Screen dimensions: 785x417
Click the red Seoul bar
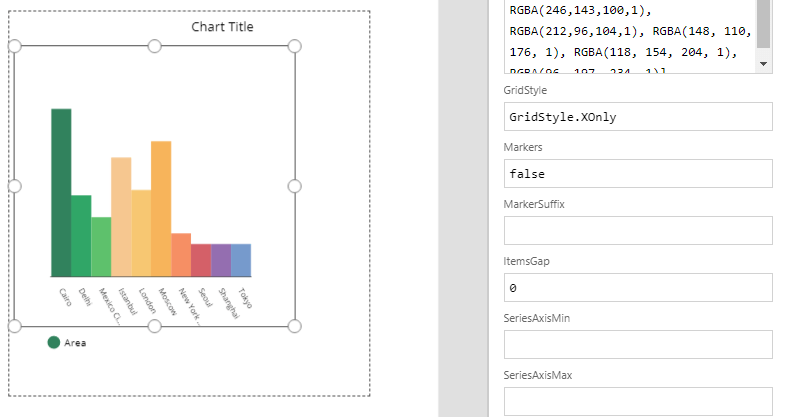click(201, 260)
